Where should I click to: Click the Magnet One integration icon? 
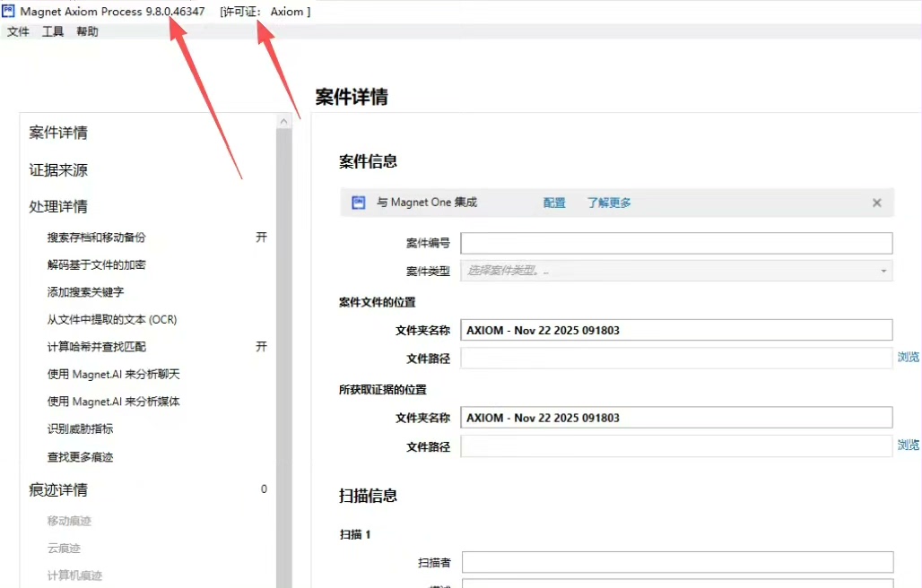(358, 203)
